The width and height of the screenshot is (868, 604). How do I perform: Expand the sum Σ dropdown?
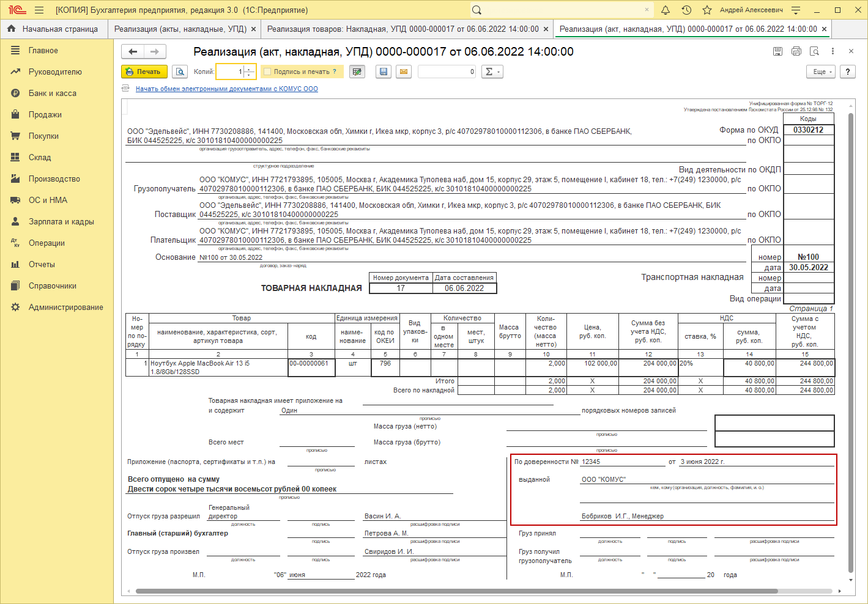point(492,72)
